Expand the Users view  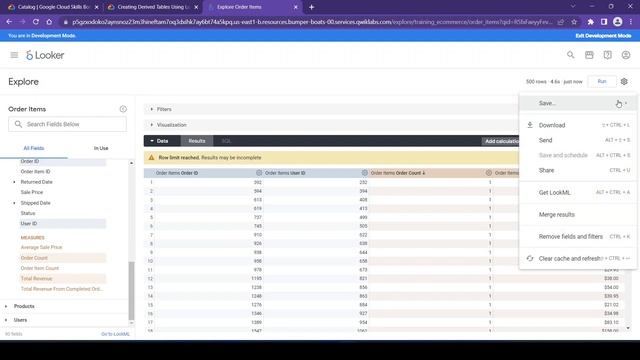point(6,320)
